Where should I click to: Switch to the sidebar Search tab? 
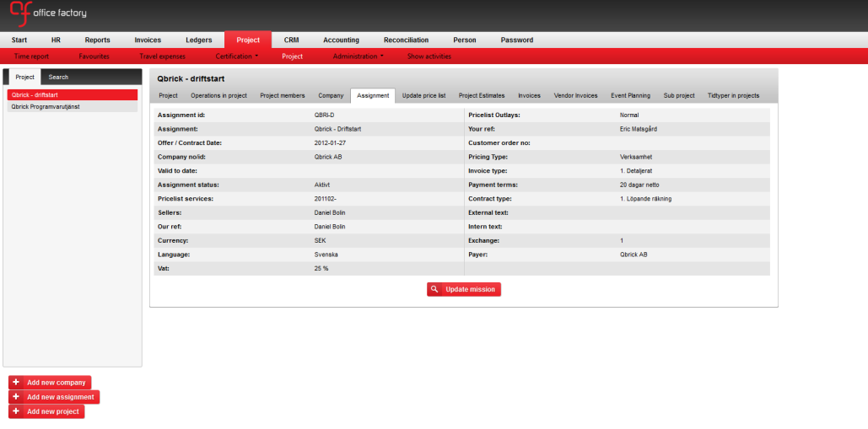[59, 77]
